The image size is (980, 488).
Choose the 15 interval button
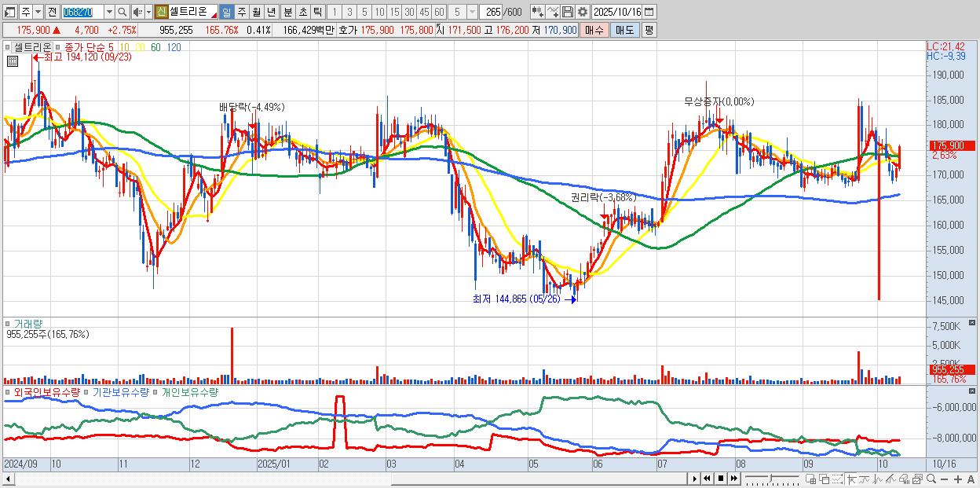click(394, 12)
